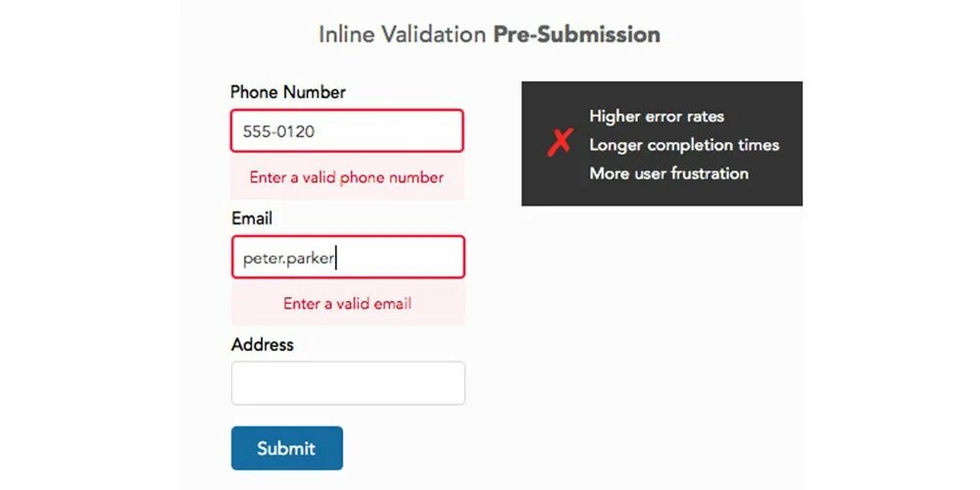Select the empty Address input field
The width and height of the screenshot is (980, 490).
point(348,383)
